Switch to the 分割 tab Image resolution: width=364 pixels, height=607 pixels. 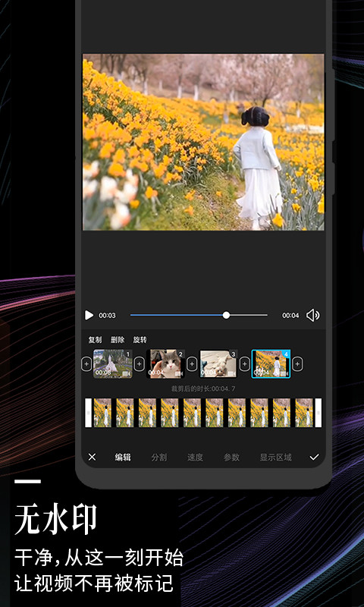[x=159, y=458]
